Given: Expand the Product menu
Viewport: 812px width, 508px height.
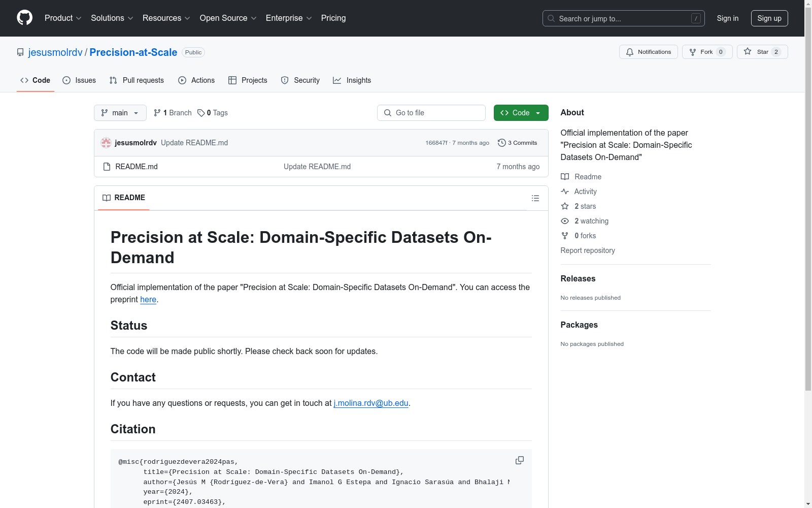Looking at the screenshot, I should tap(63, 18).
